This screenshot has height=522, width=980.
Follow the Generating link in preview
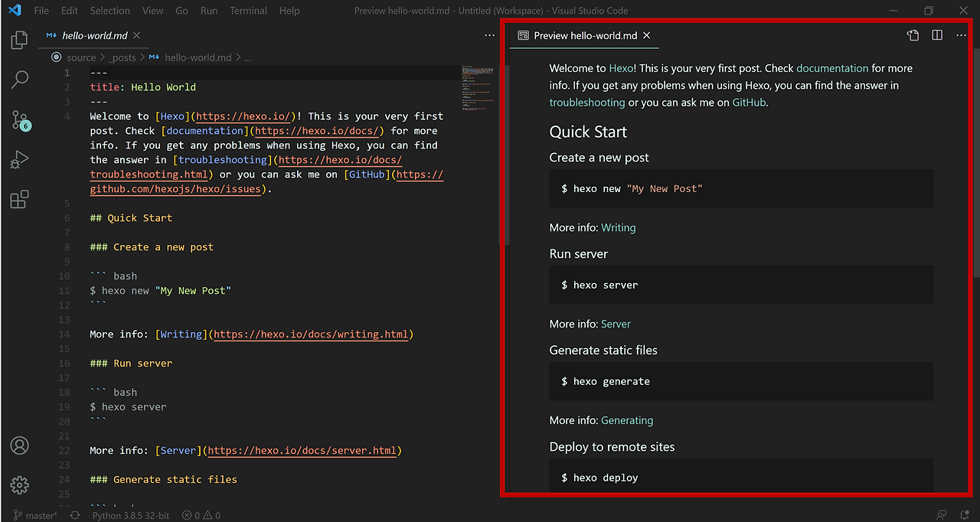[627, 420]
